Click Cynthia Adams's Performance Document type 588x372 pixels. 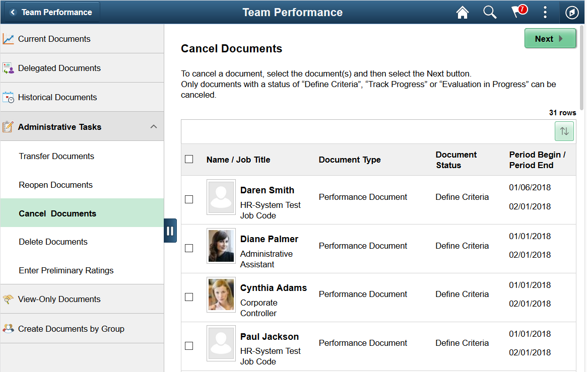(x=363, y=294)
